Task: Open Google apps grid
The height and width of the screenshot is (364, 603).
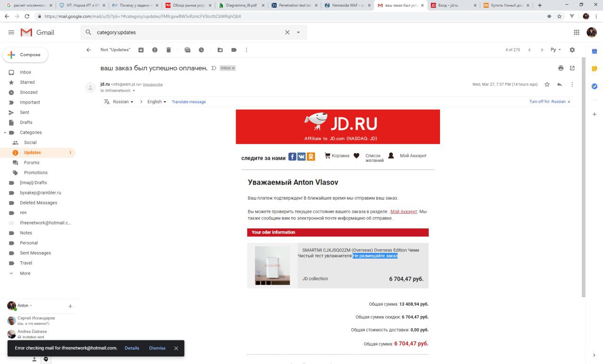Action: coord(577,32)
